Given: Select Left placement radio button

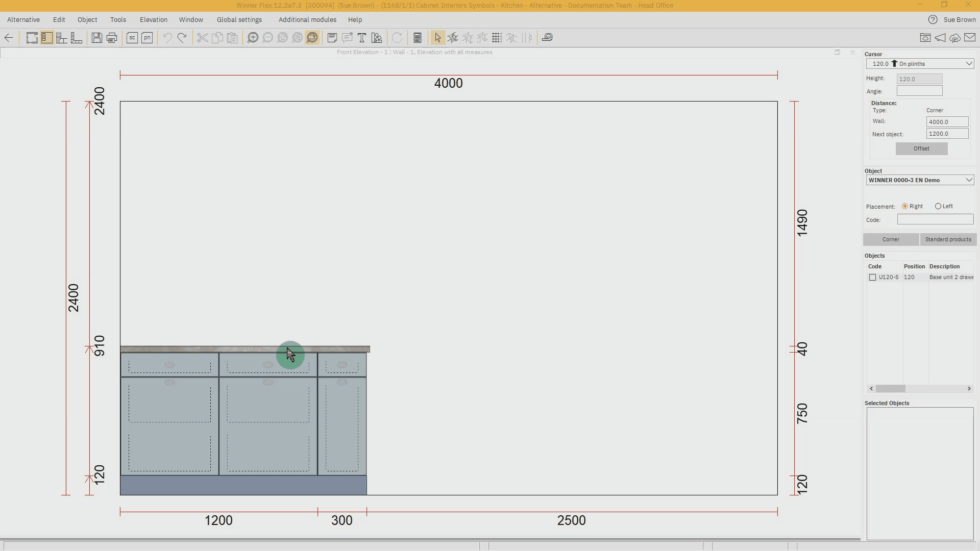Looking at the screenshot, I should (x=938, y=206).
